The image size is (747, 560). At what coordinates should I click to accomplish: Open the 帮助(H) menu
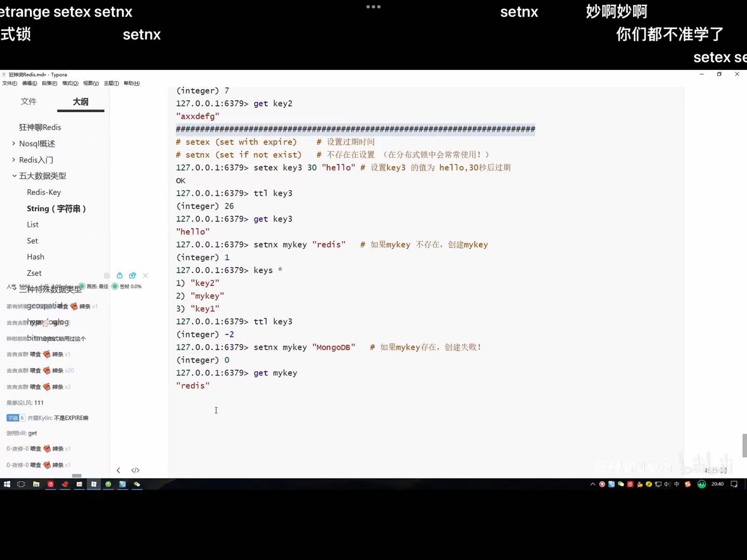tap(131, 83)
